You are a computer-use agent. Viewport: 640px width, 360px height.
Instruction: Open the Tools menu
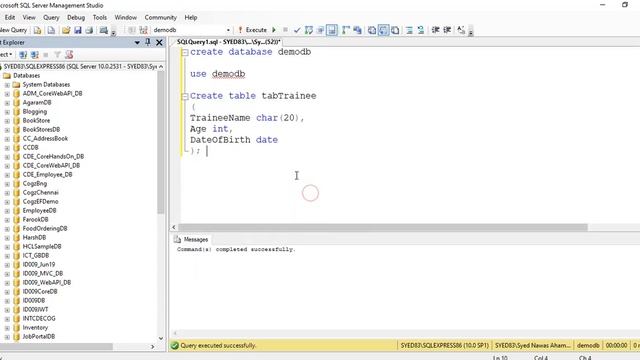(x=100, y=18)
